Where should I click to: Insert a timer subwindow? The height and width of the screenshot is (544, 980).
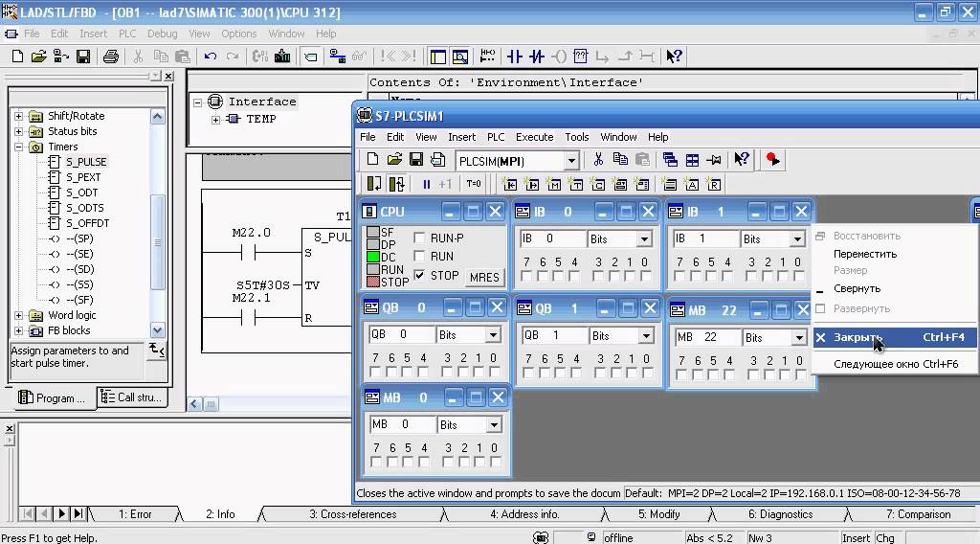(575, 185)
